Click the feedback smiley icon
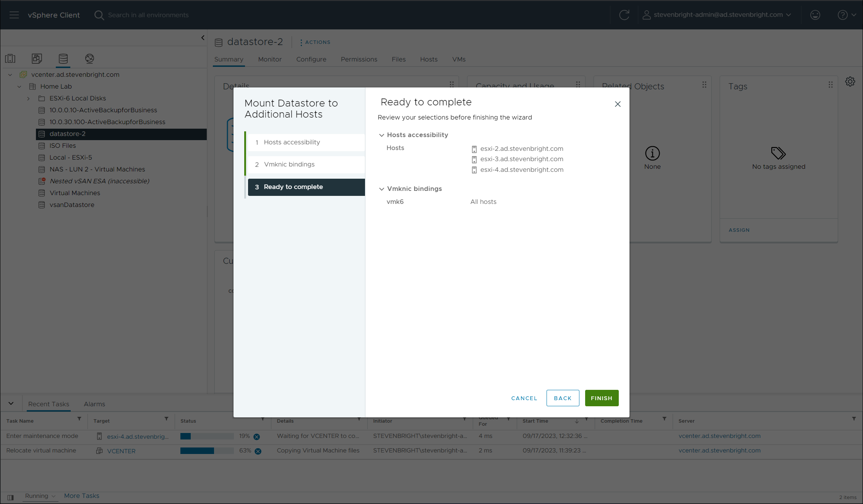Image resolution: width=863 pixels, height=504 pixels. pos(815,15)
